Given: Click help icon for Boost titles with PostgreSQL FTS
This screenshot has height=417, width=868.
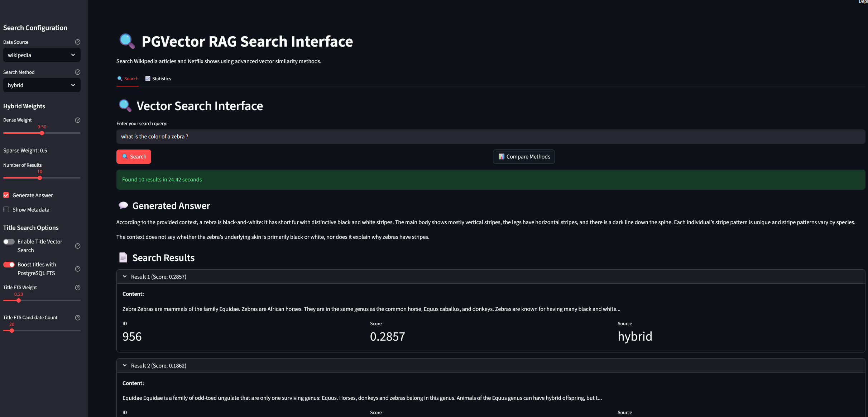Looking at the screenshot, I should coord(78,269).
